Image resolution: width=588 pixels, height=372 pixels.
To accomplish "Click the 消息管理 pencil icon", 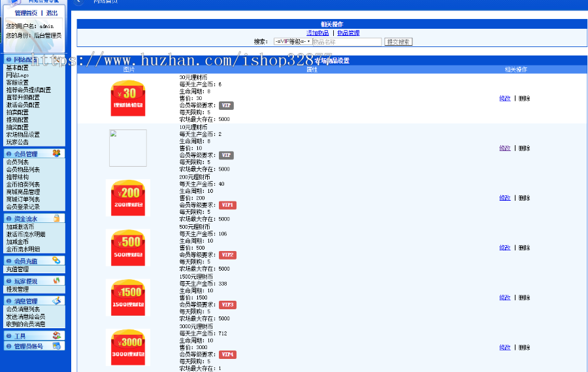I will point(56,300).
